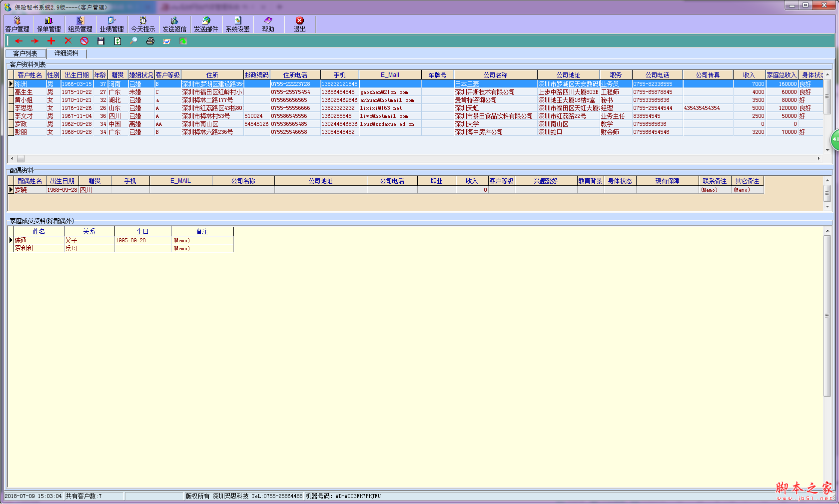Open 系统设置 (system settings)
This screenshot has height=504, width=839.
pos(237,24)
